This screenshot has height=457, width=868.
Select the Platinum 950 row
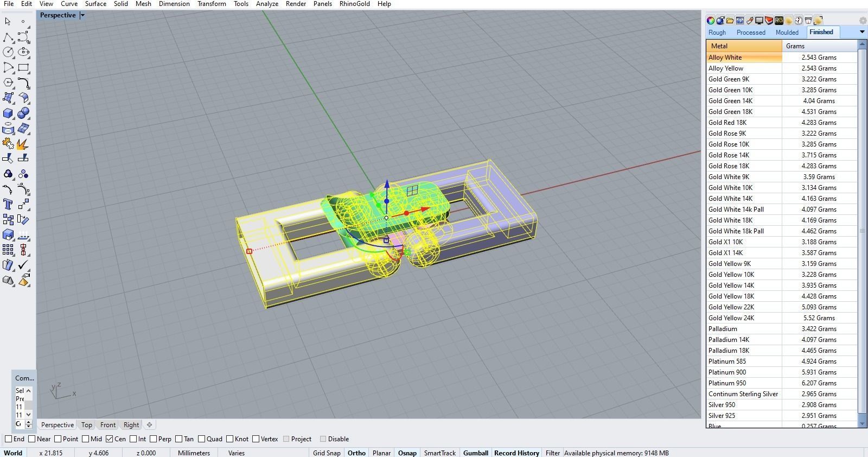coord(782,383)
